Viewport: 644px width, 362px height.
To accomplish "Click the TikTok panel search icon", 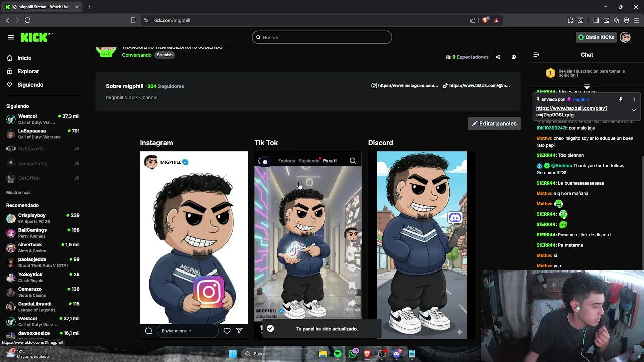I will (x=353, y=161).
